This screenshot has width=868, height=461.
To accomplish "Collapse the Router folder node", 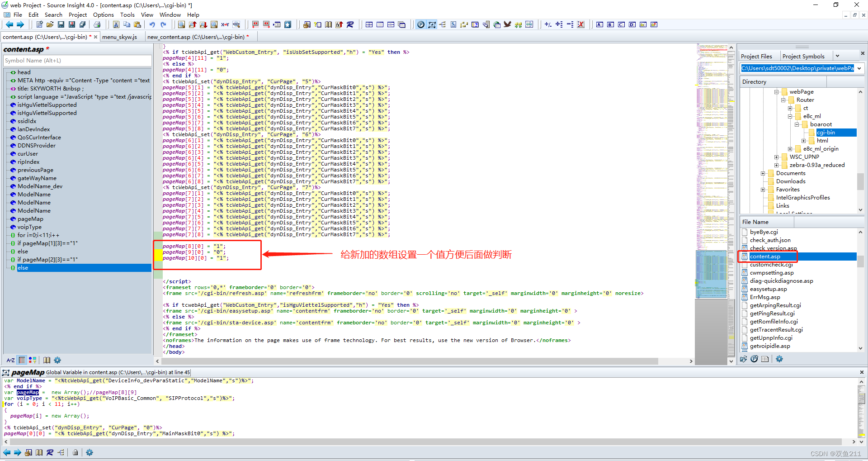I will coord(783,100).
